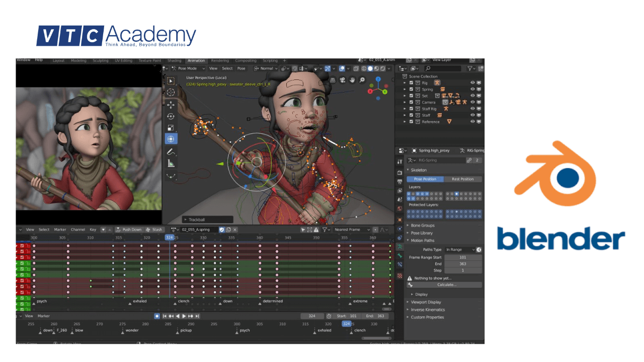The width and height of the screenshot is (644, 362).
Task: Select the Pose Position toggle
Action: (425, 179)
